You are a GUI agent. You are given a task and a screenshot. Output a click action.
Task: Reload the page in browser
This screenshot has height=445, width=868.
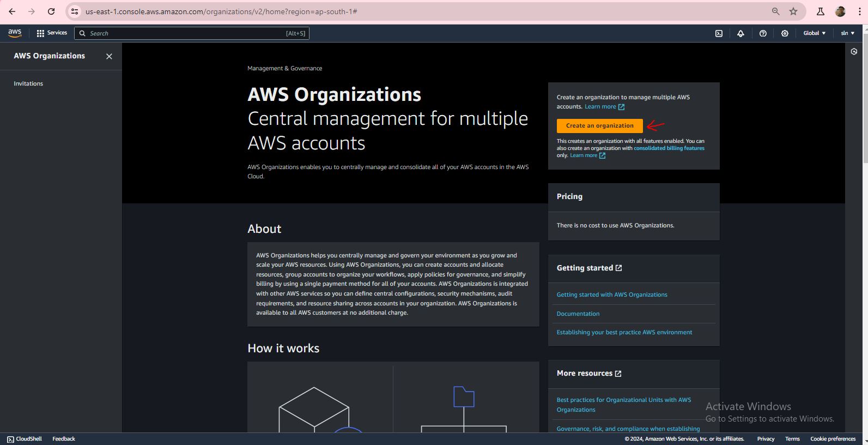point(51,11)
